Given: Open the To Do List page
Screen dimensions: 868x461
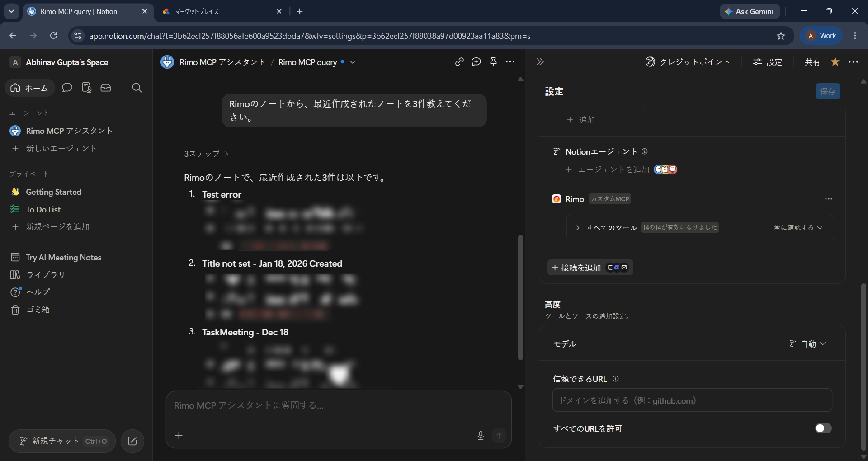Looking at the screenshot, I should (43, 209).
